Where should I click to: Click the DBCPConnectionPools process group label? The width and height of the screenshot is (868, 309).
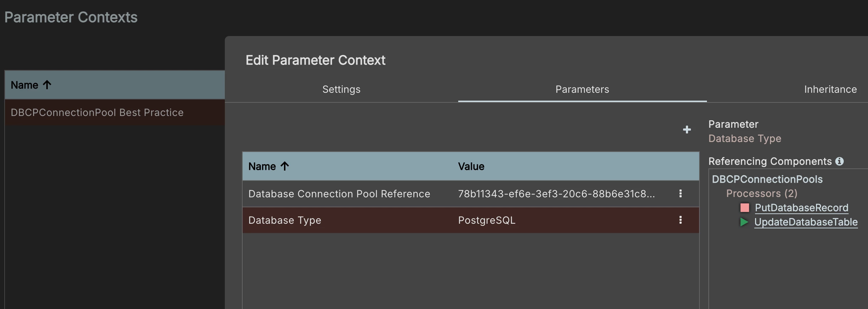point(767,179)
